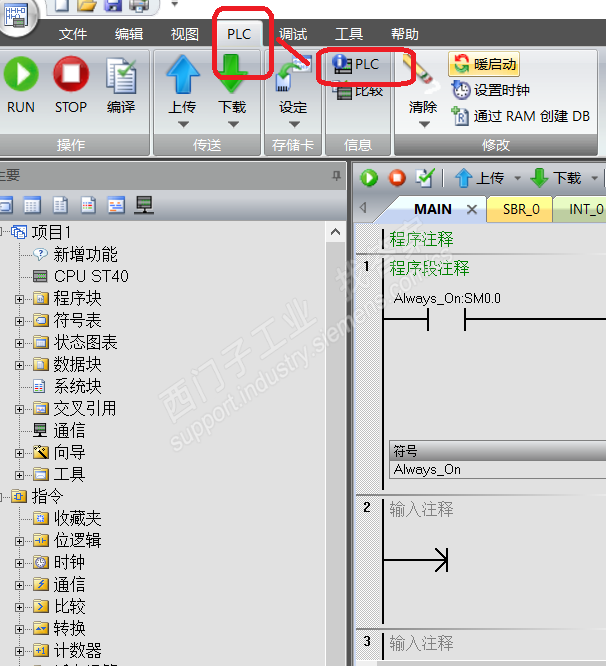The image size is (606, 666).
Task: Close the MAIN editor tab
Action: [x=472, y=209]
